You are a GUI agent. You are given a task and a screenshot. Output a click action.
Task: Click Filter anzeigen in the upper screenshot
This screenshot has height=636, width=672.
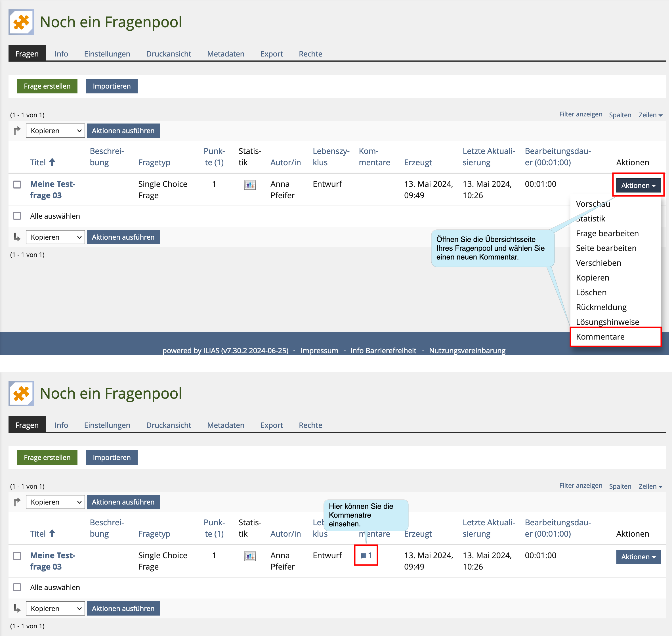tap(581, 114)
